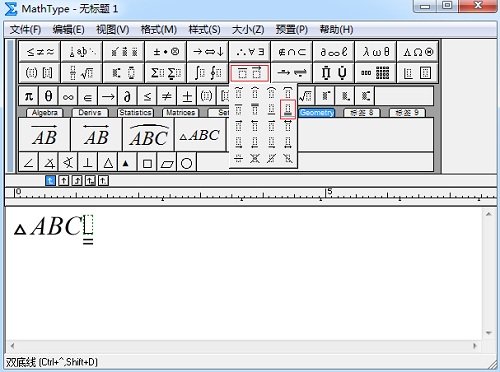The width and height of the screenshot is (500, 372).
Task: Open the fence templates palette
Action: pyautogui.click(x=40, y=73)
